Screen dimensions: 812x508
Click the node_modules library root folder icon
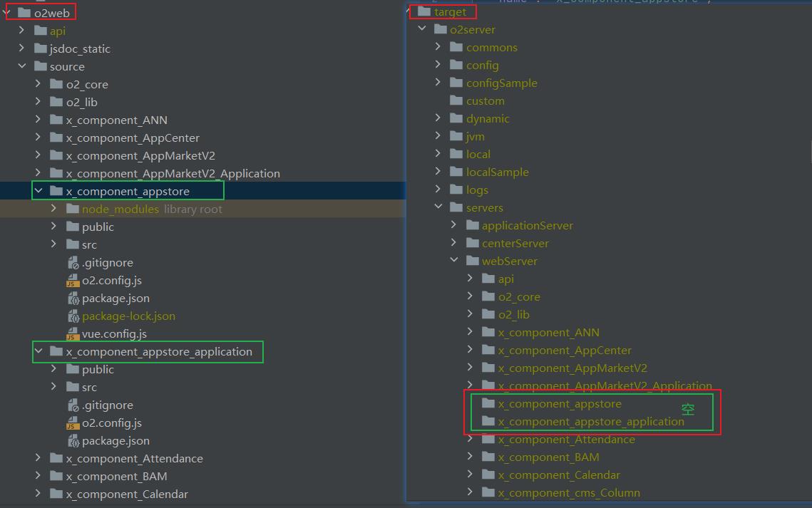72,209
